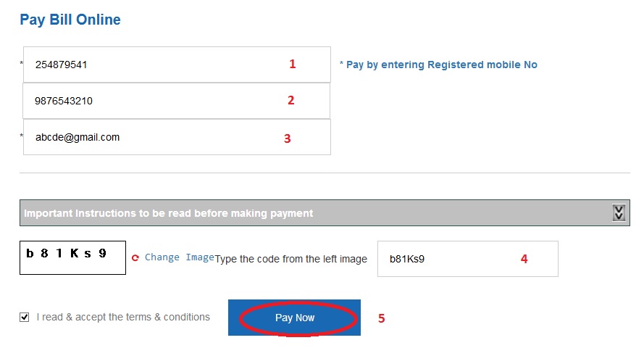
Task: Focus the field containing 254879541
Action: (x=145, y=65)
